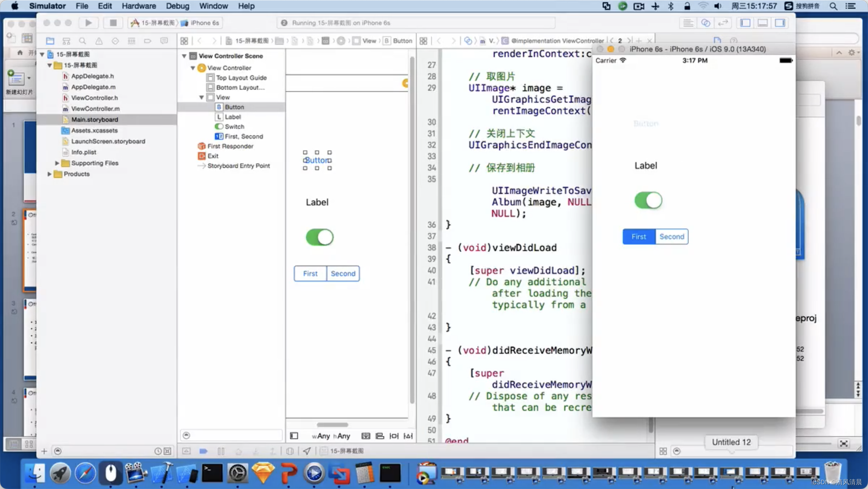Select the issue navigator warning icon
868x489 pixels.
pyautogui.click(x=99, y=41)
